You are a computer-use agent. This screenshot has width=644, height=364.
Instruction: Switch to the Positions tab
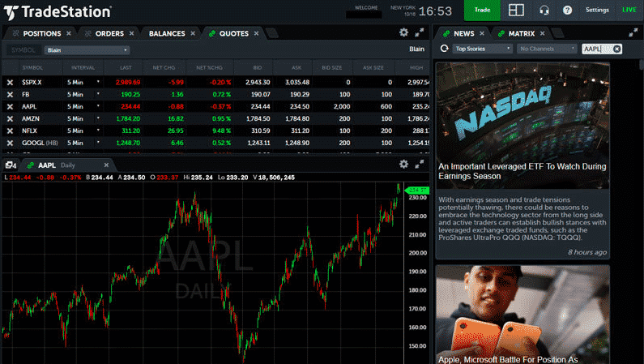[42, 34]
